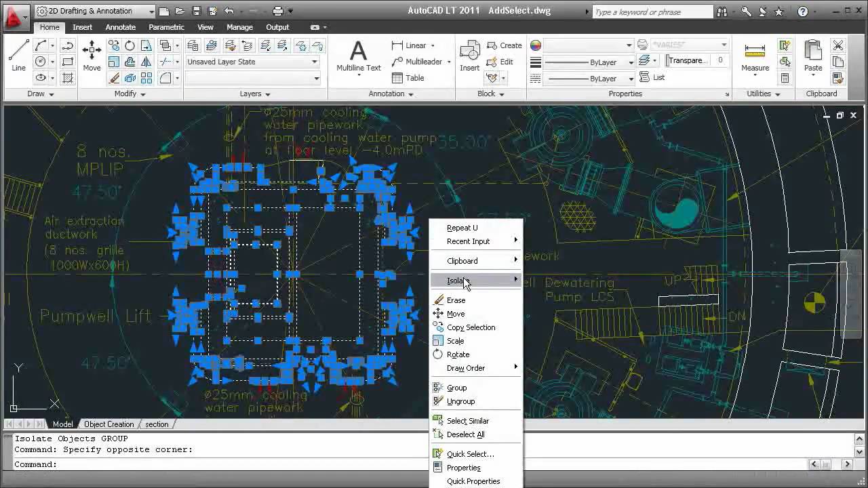The height and width of the screenshot is (488, 868).
Task: Select the Line tool in Draw panel
Action: pyautogui.click(x=18, y=55)
